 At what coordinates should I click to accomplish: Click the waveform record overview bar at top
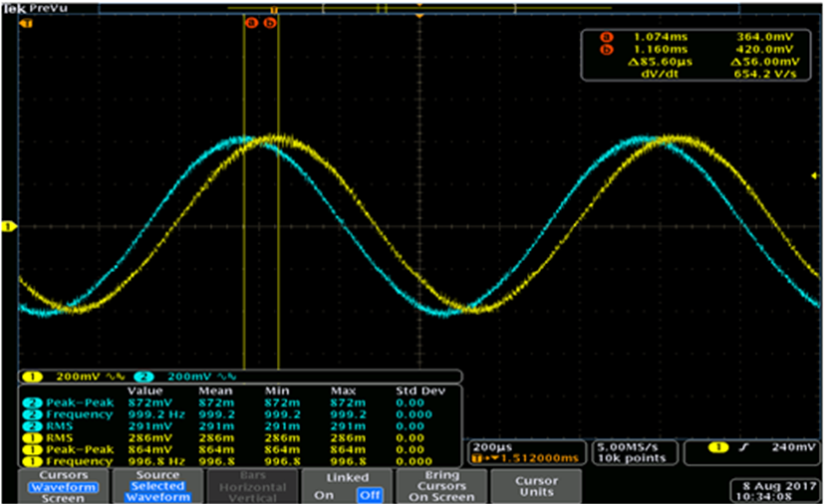coord(418,8)
